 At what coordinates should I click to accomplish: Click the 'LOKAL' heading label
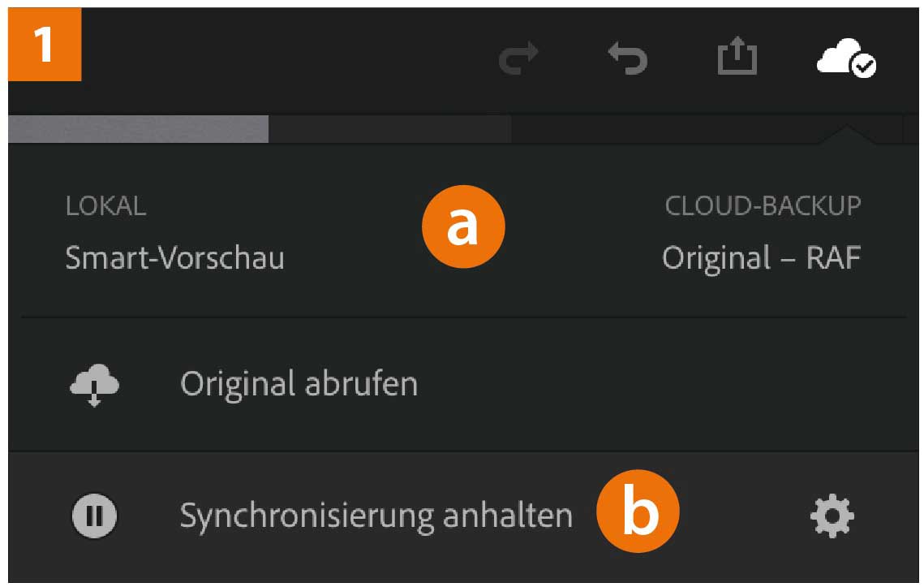[105, 206]
